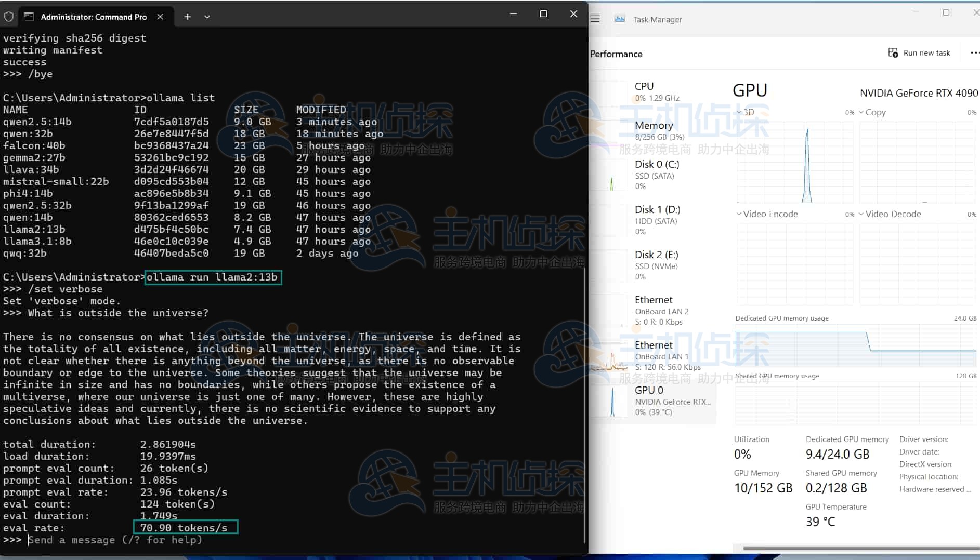980x560 pixels.
Task: Collapse the 3D graph section chevron
Action: (x=739, y=112)
